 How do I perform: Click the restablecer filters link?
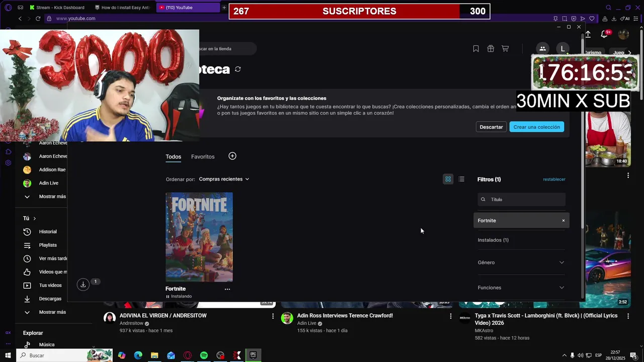coord(554,179)
